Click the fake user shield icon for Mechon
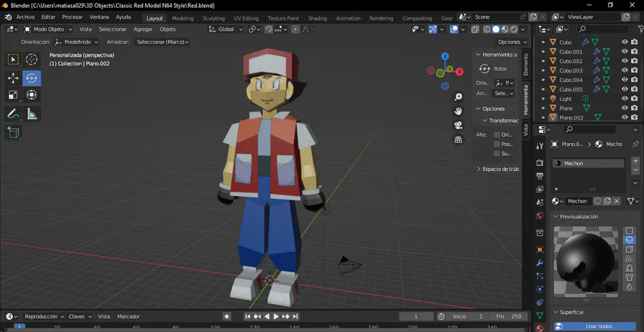The image size is (644, 332). [x=597, y=201]
